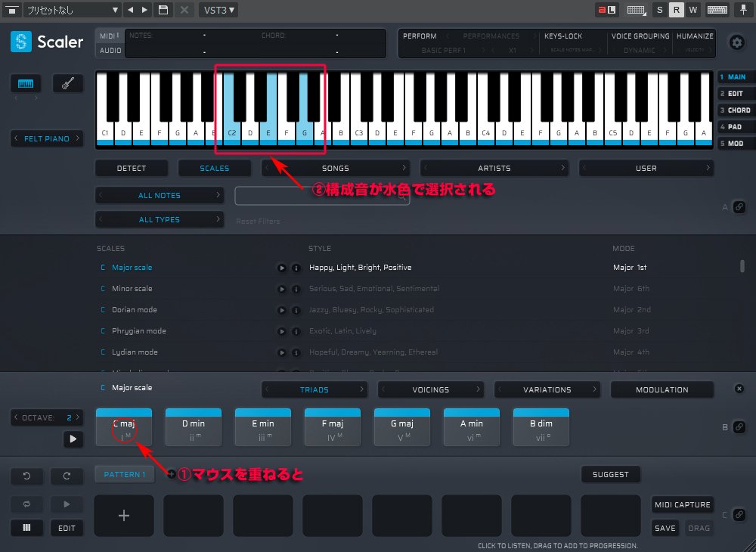The height and width of the screenshot is (552, 756).
Task: Toggle link icon for section A
Action: [x=739, y=207]
